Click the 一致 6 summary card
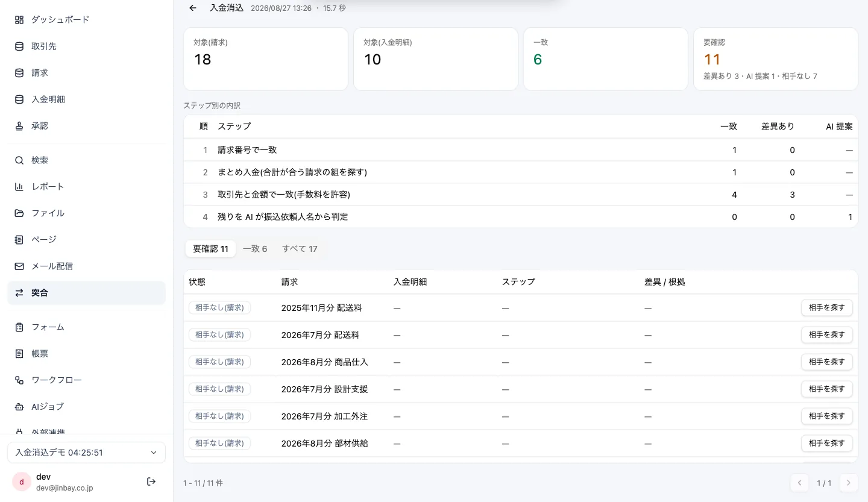 (x=606, y=59)
